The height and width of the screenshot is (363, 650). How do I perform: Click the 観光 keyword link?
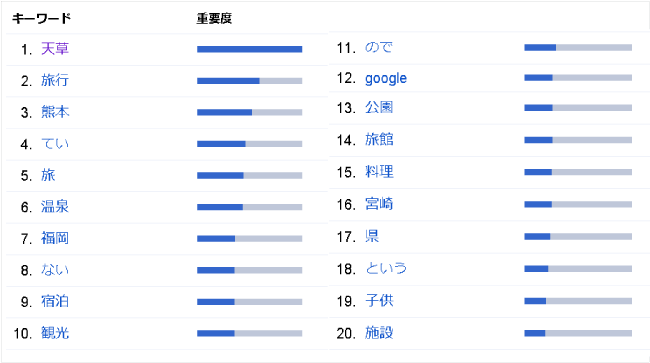pos(55,333)
